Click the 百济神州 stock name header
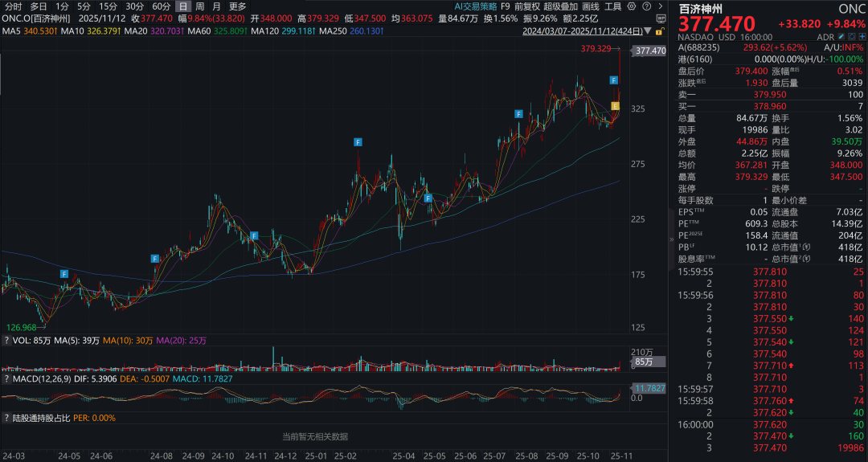This screenshot has height=462, width=868. 700,8
